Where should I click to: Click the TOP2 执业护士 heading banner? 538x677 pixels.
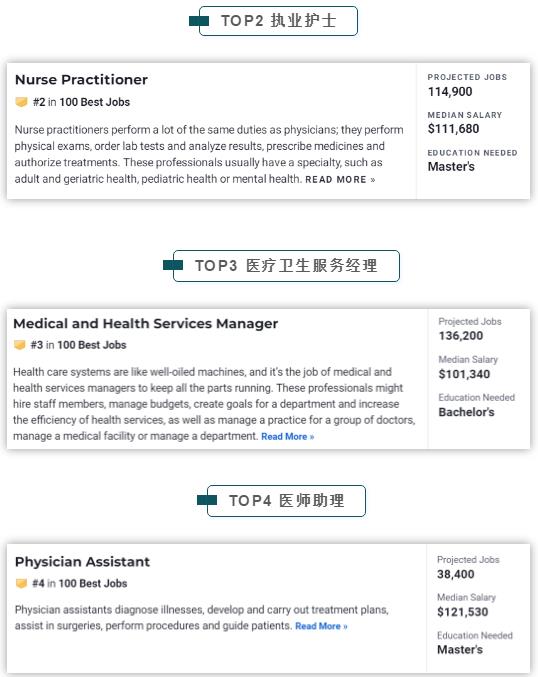[278, 21]
